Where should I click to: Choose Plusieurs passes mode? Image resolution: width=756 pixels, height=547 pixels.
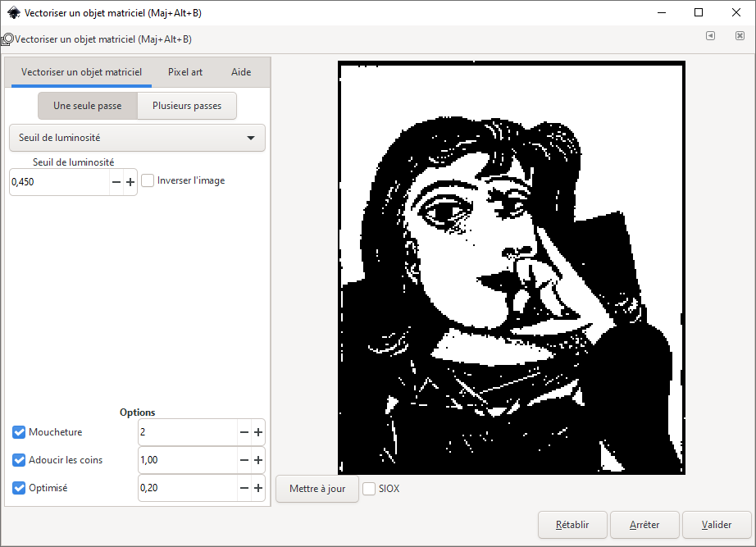[187, 106]
